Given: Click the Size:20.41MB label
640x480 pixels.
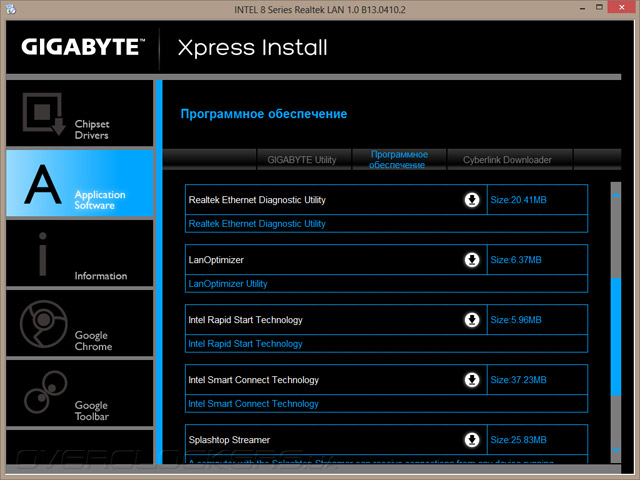Looking at the screenshot, I should pos(518,200).
